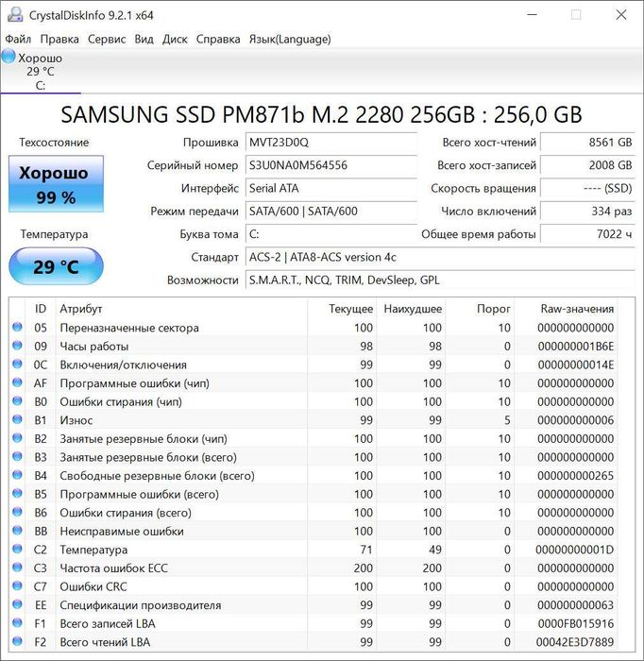Select the Включения/отключения row
The height and width of the screenshot is (661, 644).
tap(314, 364)
